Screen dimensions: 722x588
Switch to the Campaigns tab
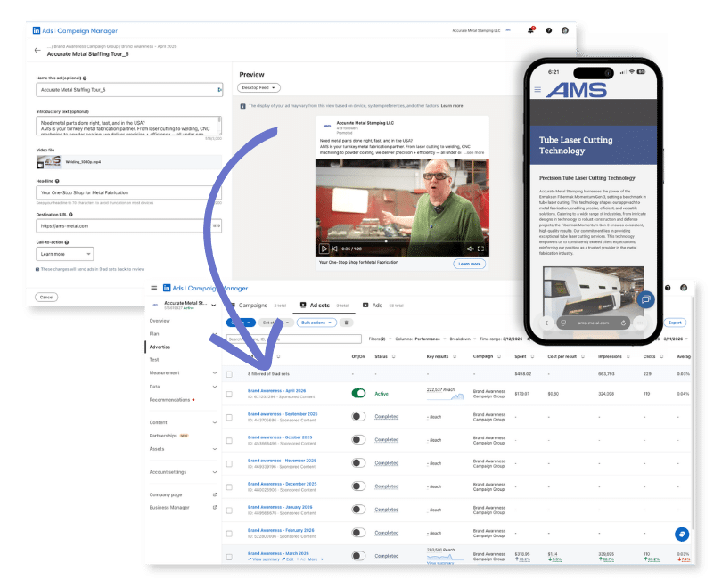[x=253, y=305]
